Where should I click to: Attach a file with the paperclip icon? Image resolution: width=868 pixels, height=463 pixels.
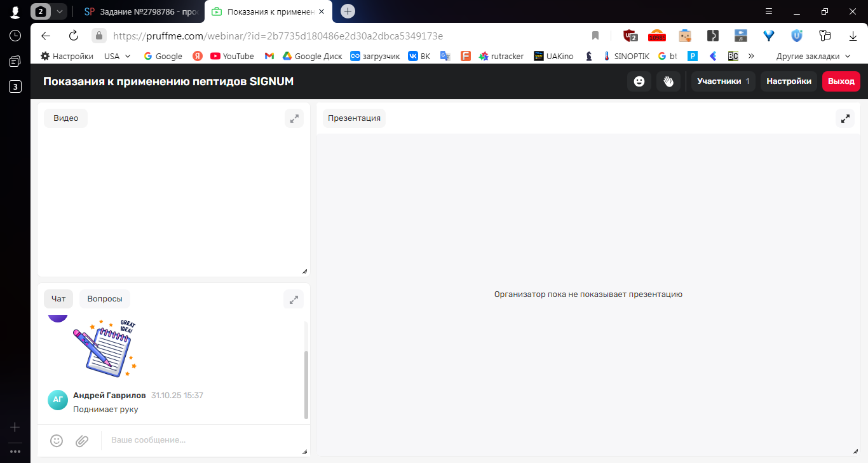(x=82, y=440)
